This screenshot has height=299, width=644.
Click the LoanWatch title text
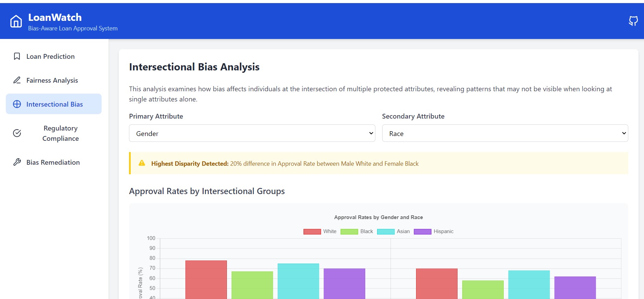point(55,17)
